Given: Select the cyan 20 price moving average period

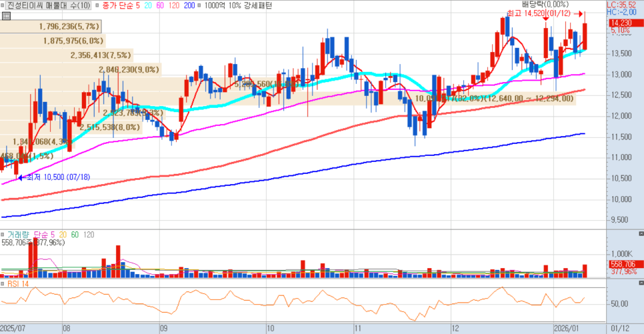Looking at the screenshot, I should (x=148, y=5).
